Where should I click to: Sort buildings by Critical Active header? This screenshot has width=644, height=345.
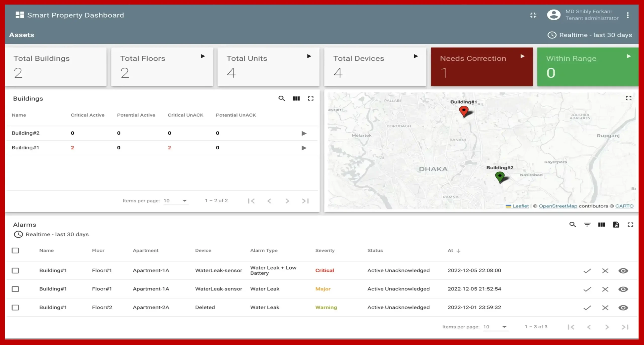coord(87,115)
